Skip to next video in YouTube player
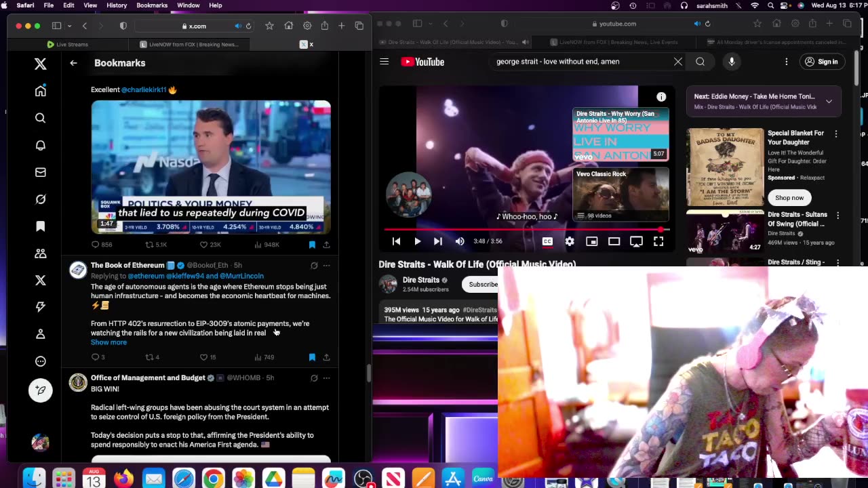868x488 pixels. click(438, 241)
